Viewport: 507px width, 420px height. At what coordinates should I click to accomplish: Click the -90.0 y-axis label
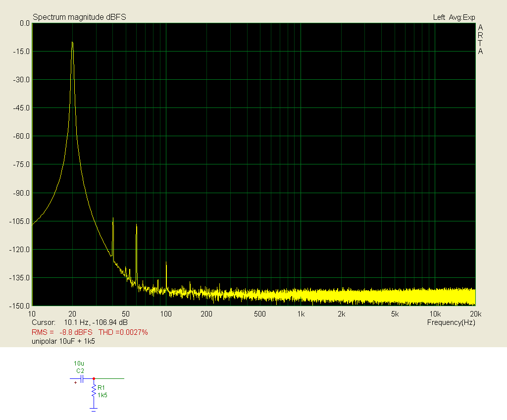pos(21,193)
